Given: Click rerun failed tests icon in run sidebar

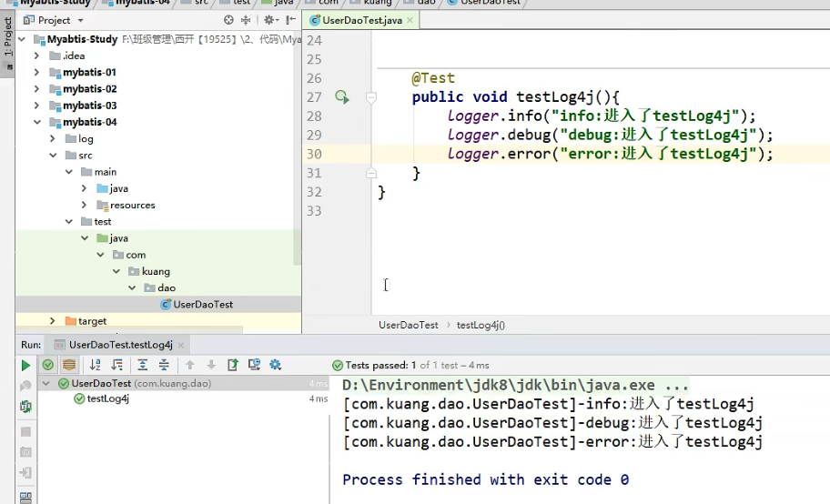Looking at the screenshot, I should pos(25,386).
